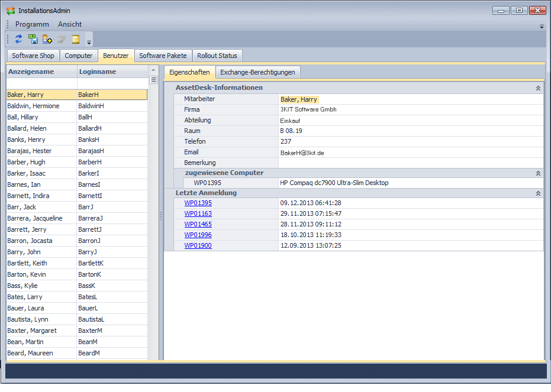Open the menu bar options arrow at far right
Screen dimensions: 551x392
542,27
